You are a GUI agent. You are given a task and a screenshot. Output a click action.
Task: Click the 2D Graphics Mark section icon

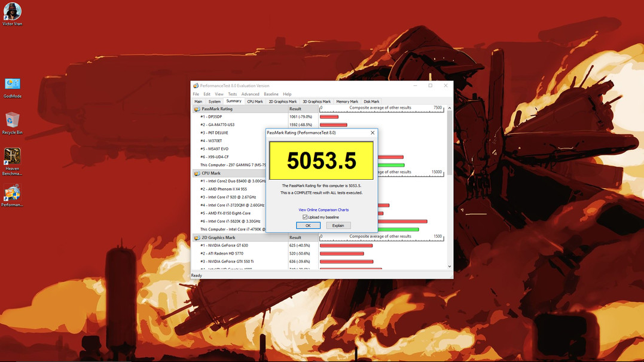(x=197, y=238)
